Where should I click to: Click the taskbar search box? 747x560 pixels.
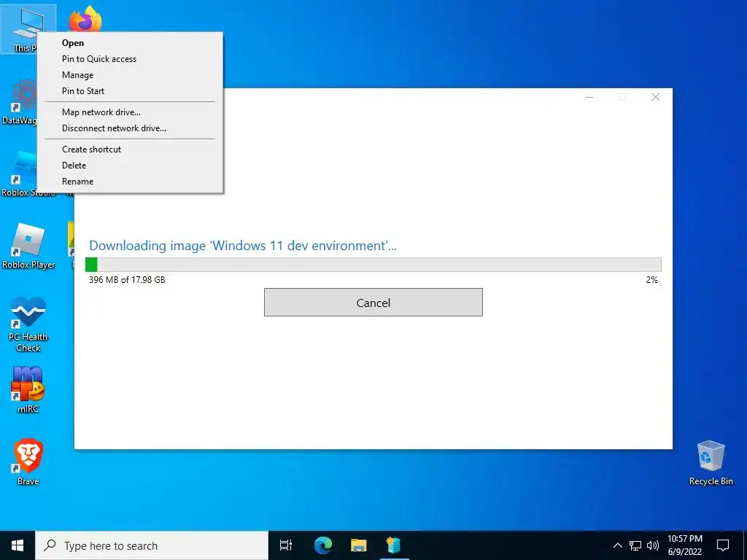pos(152,545)
